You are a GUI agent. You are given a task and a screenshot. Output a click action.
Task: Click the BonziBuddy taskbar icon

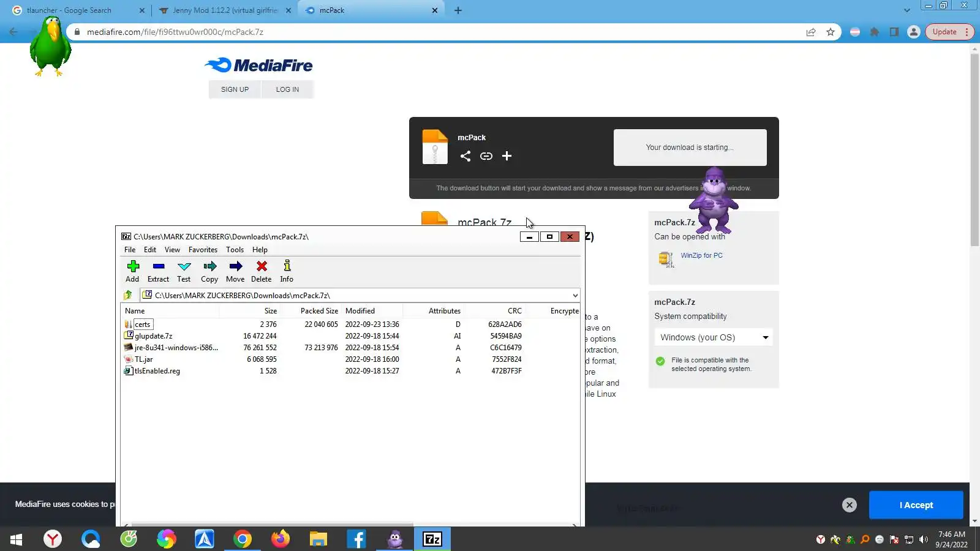[x=394, y=539]
